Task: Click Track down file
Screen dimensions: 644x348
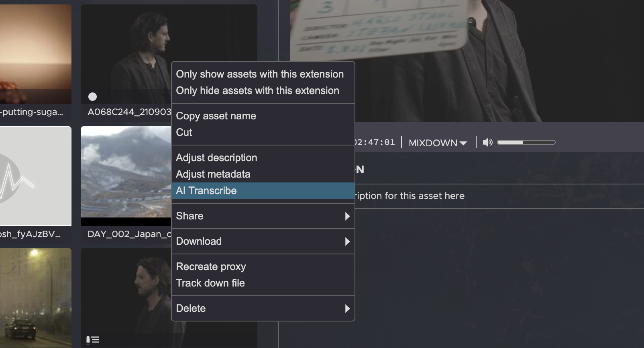Action: [210, 283]
